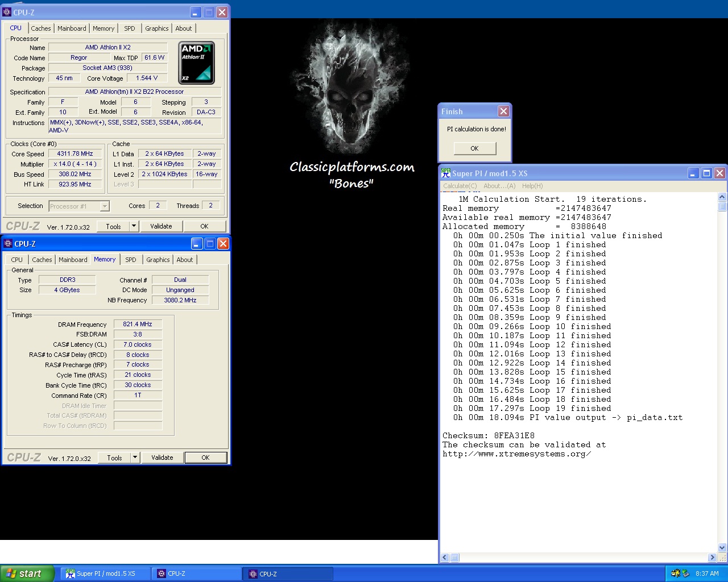Viewport: 728px width, 582px height.
Task: Maximize the Super PI window
Action: [706, 173]
